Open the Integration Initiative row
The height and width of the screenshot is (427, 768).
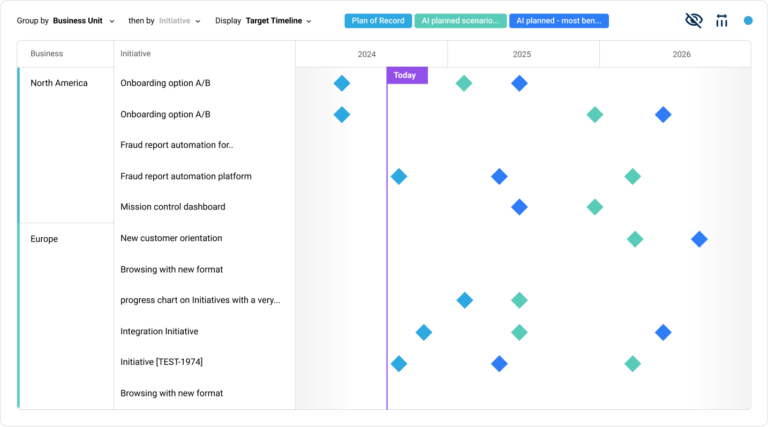(x=159, y=331)
